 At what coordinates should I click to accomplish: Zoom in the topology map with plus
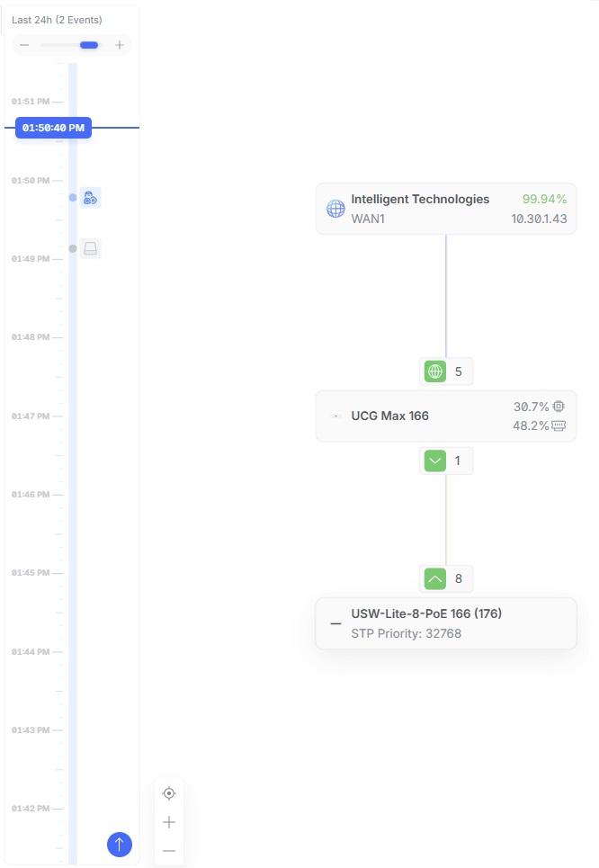(x=169, y=822)
